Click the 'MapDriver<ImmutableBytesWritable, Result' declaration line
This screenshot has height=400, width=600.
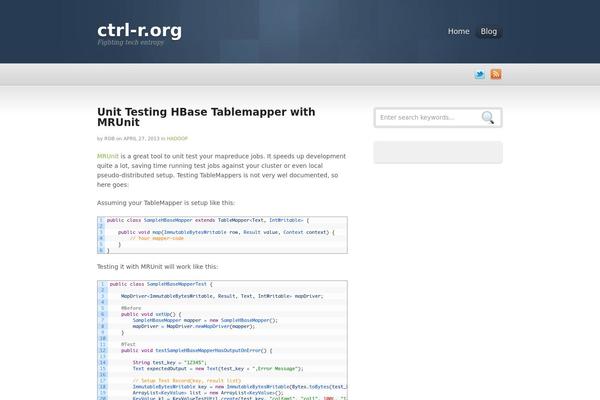pyautogui.click(x=222, y=296)
